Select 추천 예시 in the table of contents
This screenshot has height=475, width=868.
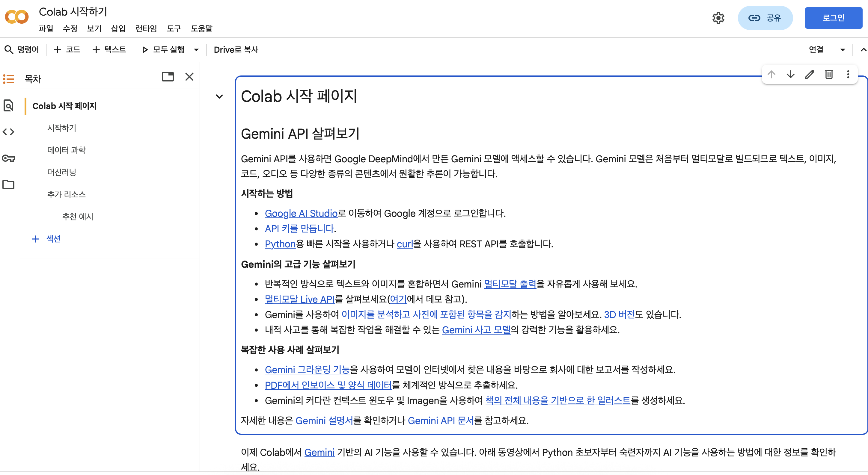coord(78,217)
